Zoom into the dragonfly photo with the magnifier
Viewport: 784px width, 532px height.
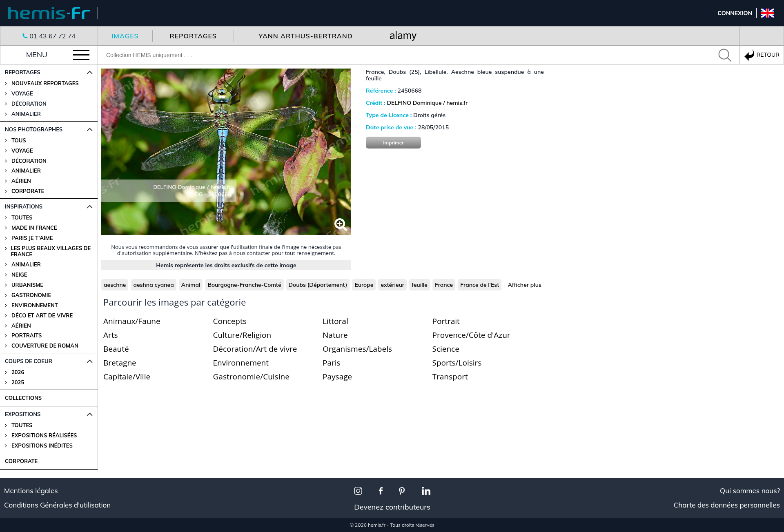pyautogui.click(x=340, y=224)
